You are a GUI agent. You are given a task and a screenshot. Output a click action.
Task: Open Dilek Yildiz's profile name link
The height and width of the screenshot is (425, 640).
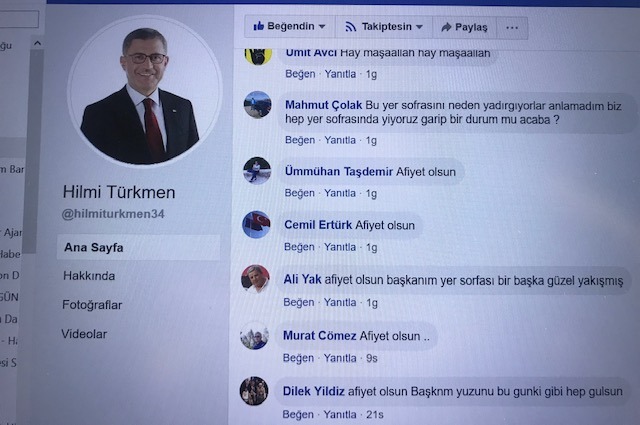click(x=313, y=391)
